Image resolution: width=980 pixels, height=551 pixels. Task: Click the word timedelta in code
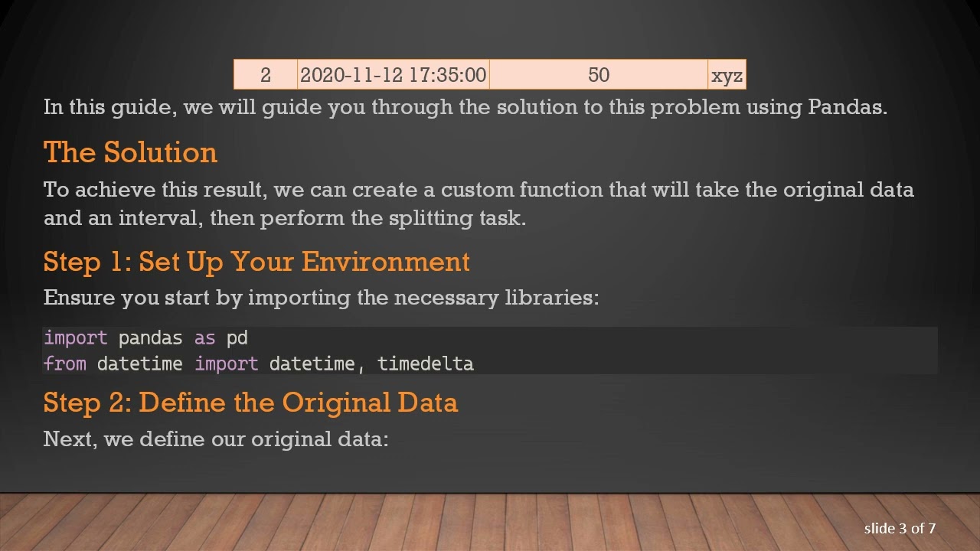click(x=425, y=364)
